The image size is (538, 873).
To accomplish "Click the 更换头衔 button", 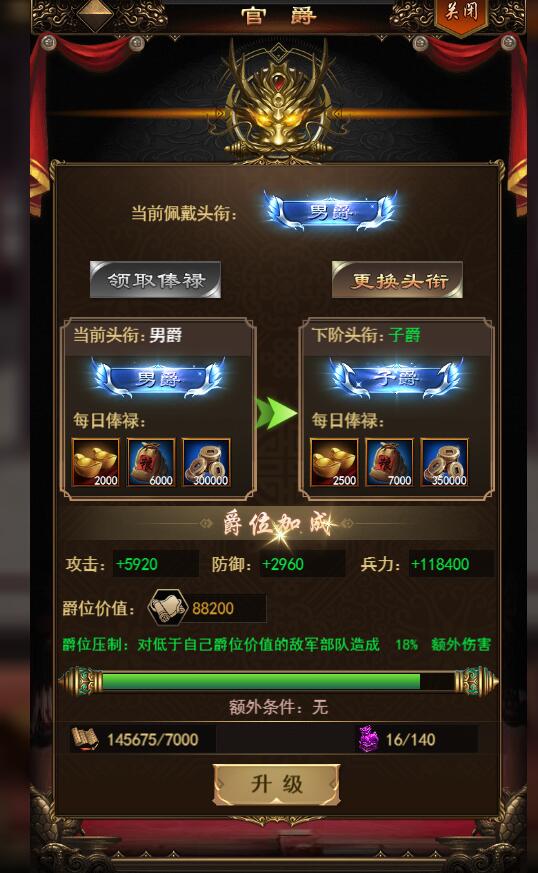I will point(397,279).
